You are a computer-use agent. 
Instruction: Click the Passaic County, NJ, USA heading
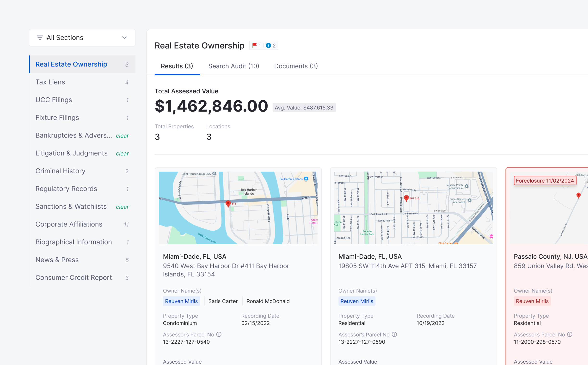(551, 257)
